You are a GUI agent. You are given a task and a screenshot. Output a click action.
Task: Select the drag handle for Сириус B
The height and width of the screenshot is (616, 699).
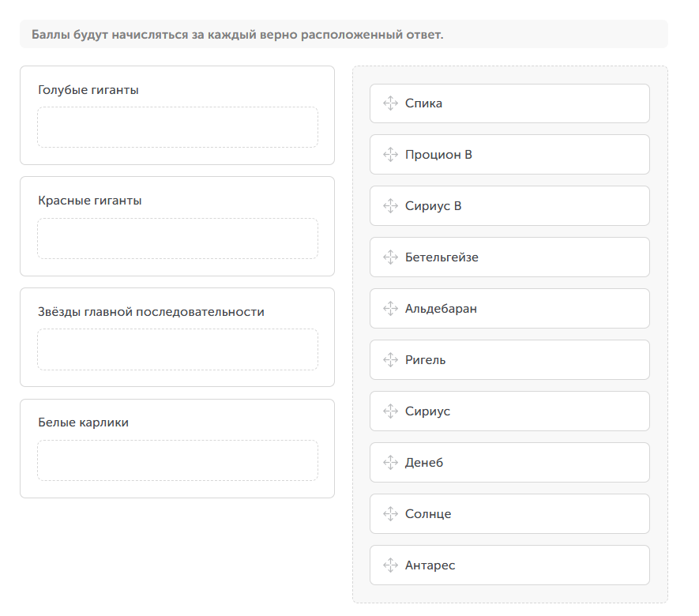(x=390, y=206)
